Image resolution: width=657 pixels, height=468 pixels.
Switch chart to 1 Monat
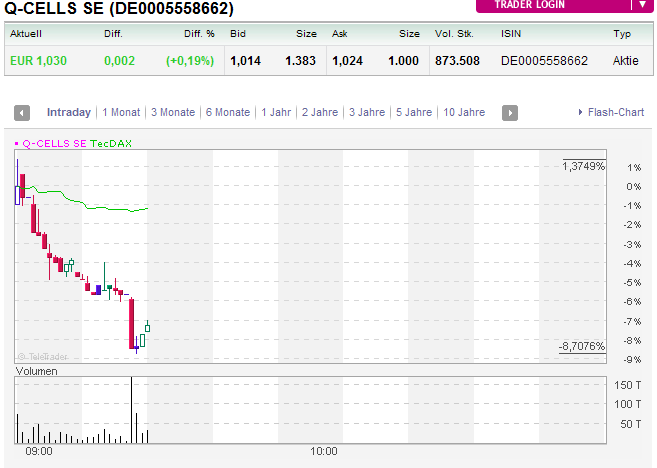click(121, 112)
